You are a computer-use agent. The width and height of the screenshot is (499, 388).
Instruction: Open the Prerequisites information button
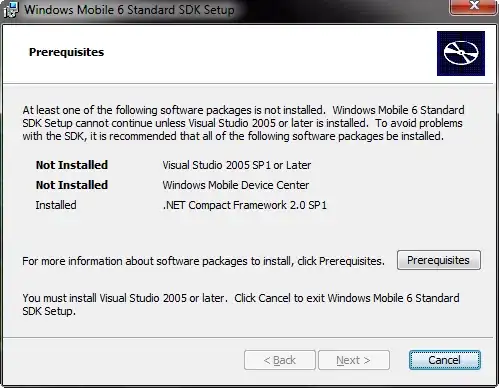coord(439,260)
